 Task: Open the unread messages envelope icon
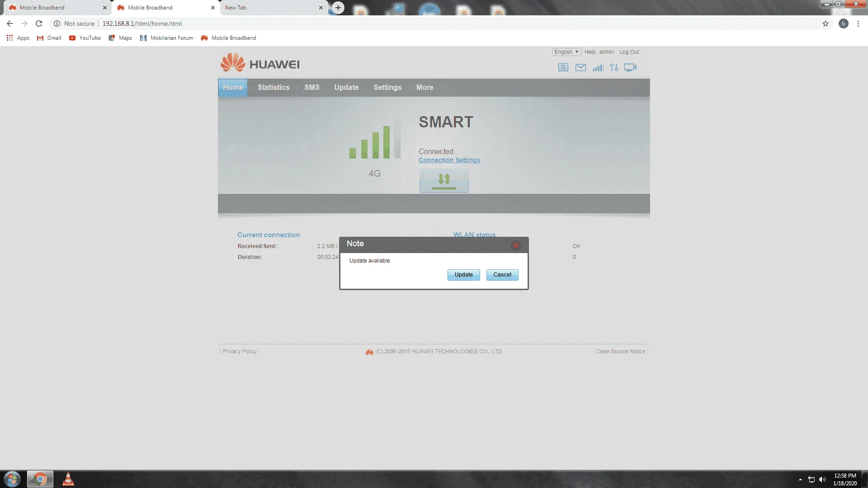pos(580,67)
